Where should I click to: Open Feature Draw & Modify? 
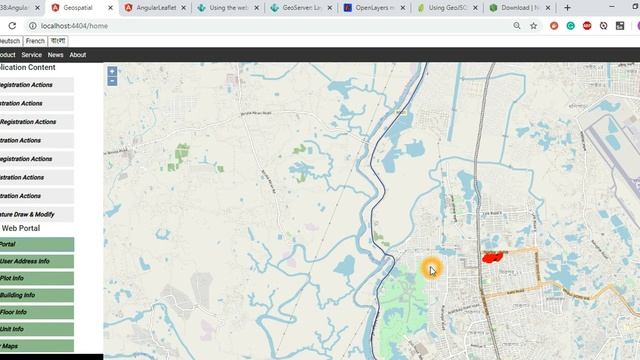point(37,214)
